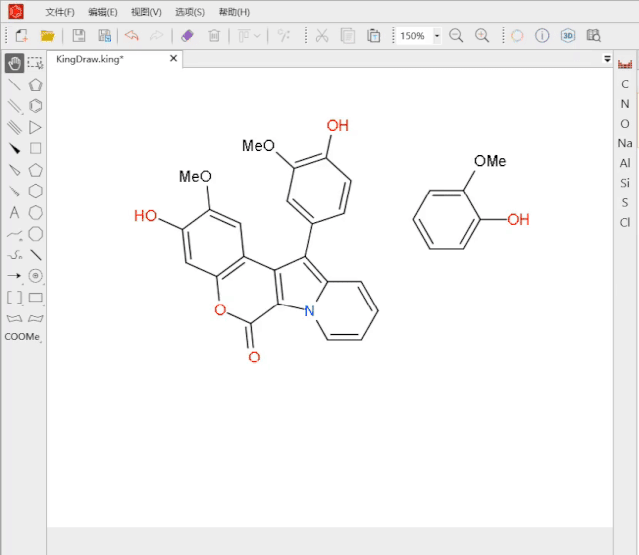Click the red HO label on the coumarin ring

click(x=145, y=216)
